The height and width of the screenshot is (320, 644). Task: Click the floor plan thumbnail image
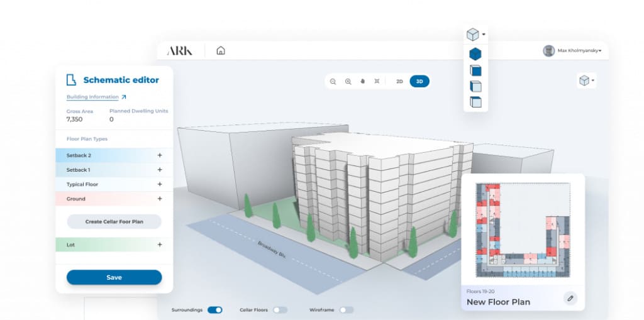pyautogui.click(x=523, y=230)
